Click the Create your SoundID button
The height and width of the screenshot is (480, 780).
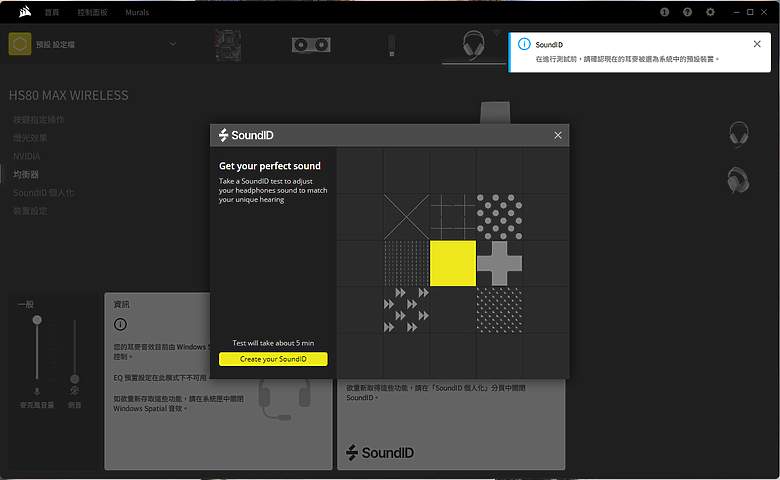tap(273, 359)
